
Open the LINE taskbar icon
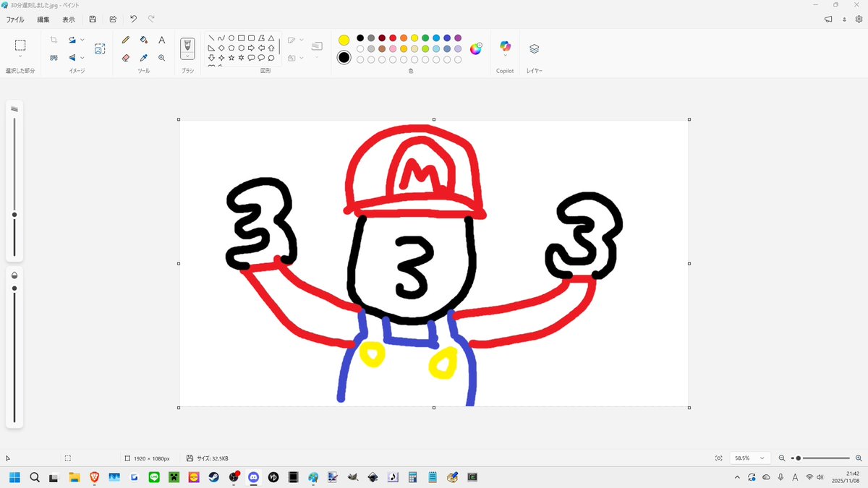click(154, 477)
